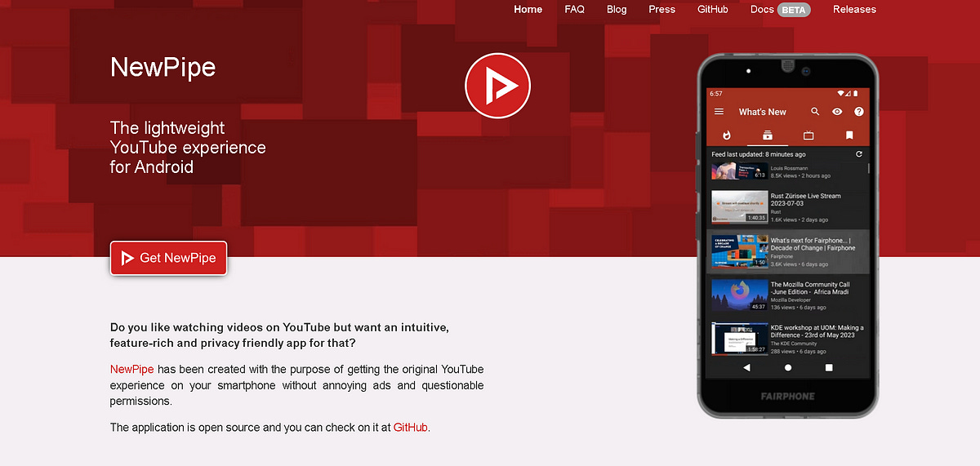Click the NewPipe round logo

point(498,86)
